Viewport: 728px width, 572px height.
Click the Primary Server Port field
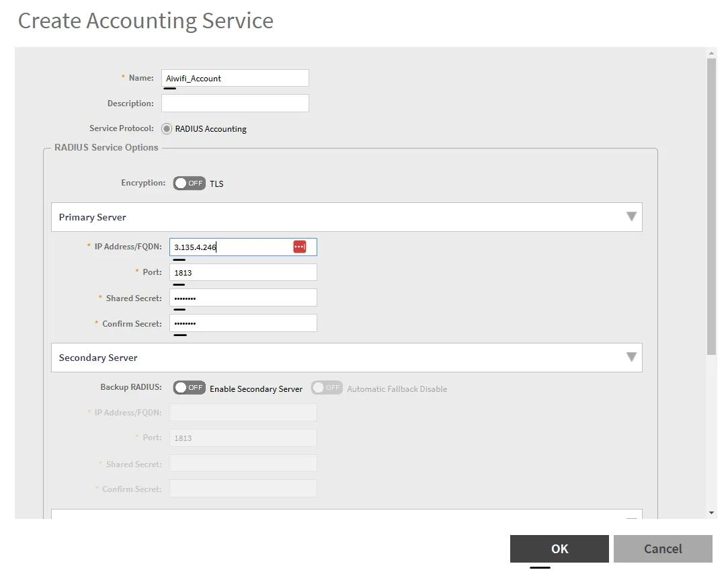tap(243, 272)
